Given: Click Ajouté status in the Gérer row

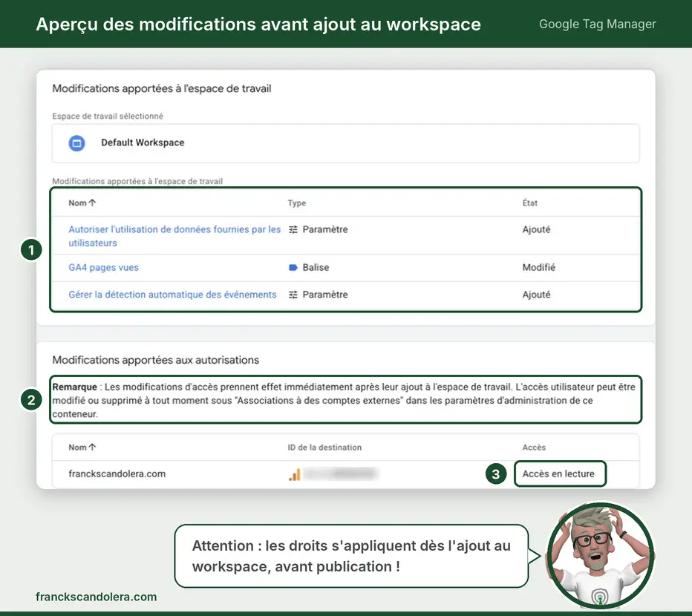Looking at the screenshot, I should tap(536, 295).
